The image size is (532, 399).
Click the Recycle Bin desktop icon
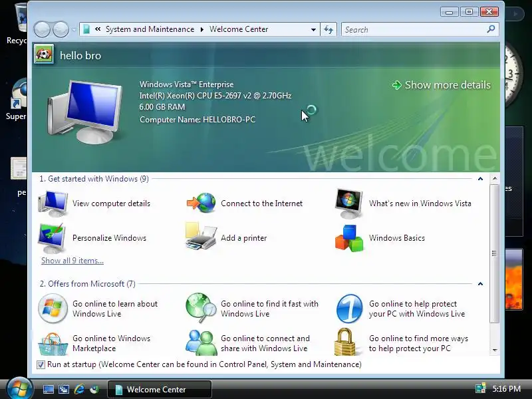[x=17, y=24]
